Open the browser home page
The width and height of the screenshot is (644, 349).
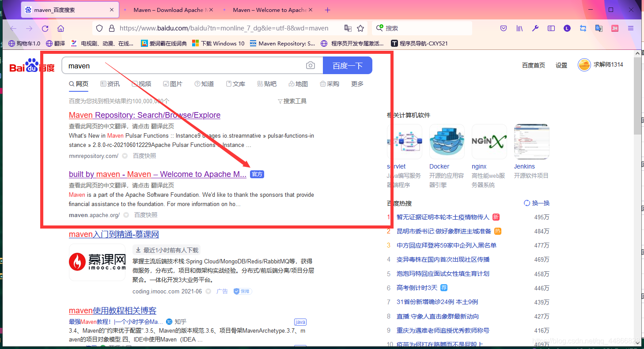(x=61, y=28)
